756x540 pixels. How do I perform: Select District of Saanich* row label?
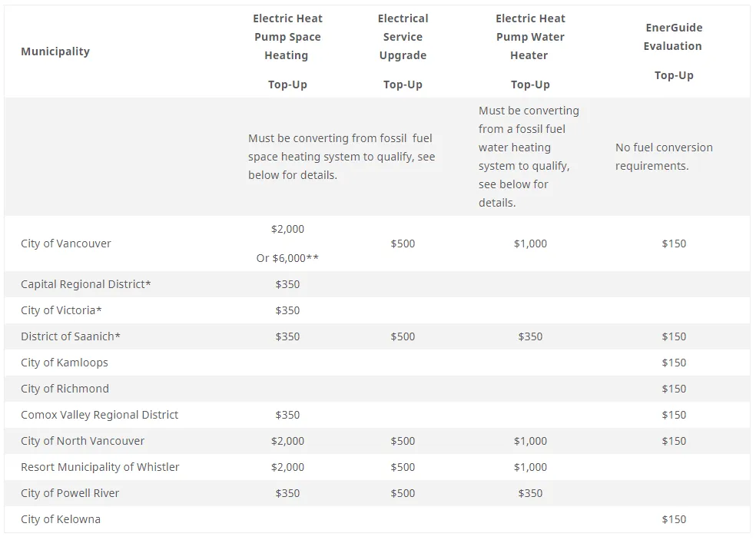pos(71,336)
